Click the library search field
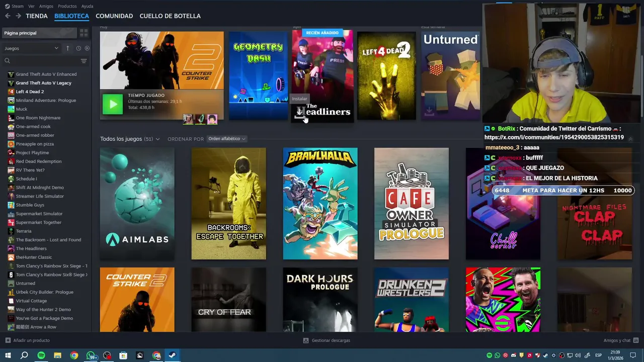Image resolution: width=644 pixels, height=362 pixels. point(40,61)
